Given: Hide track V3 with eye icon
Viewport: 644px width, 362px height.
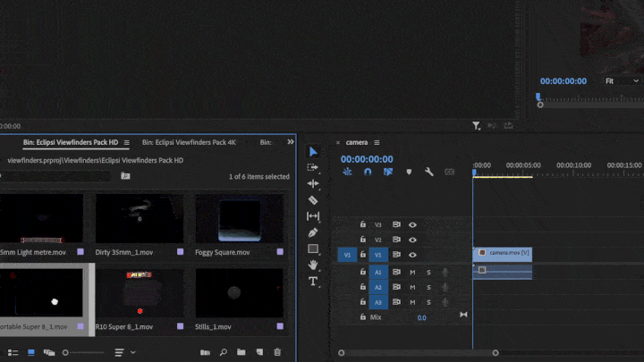Looking at the screenshot, I should point(412,224).
